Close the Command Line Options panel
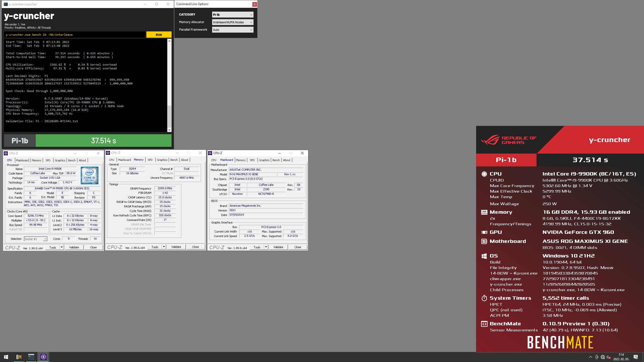 [255, 4]
